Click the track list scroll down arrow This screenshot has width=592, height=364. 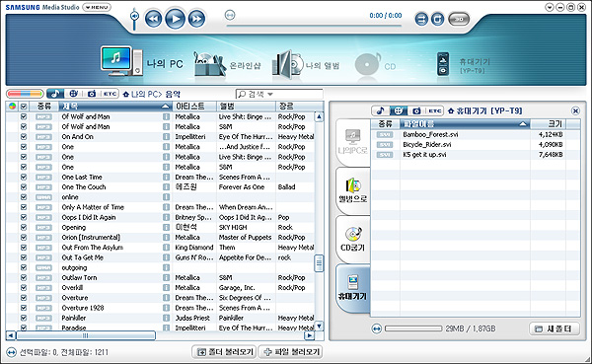(x=319, y=326)
